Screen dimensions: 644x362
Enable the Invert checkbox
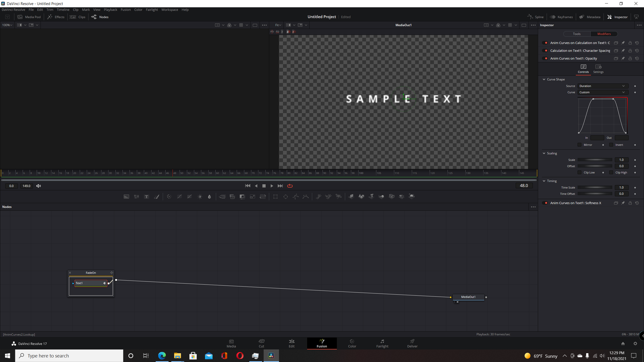click(x=611, y=145)
